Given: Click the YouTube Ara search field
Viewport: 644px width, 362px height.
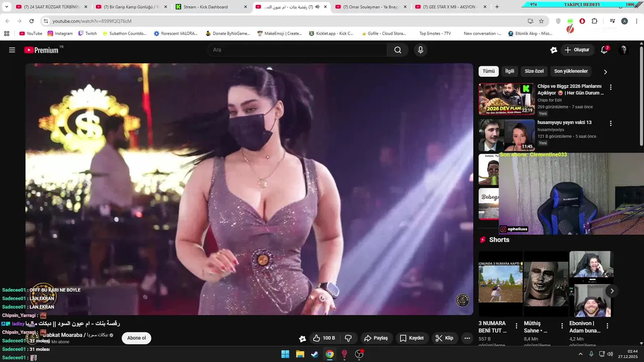Looking at the screenshot, I should (297, 50).
